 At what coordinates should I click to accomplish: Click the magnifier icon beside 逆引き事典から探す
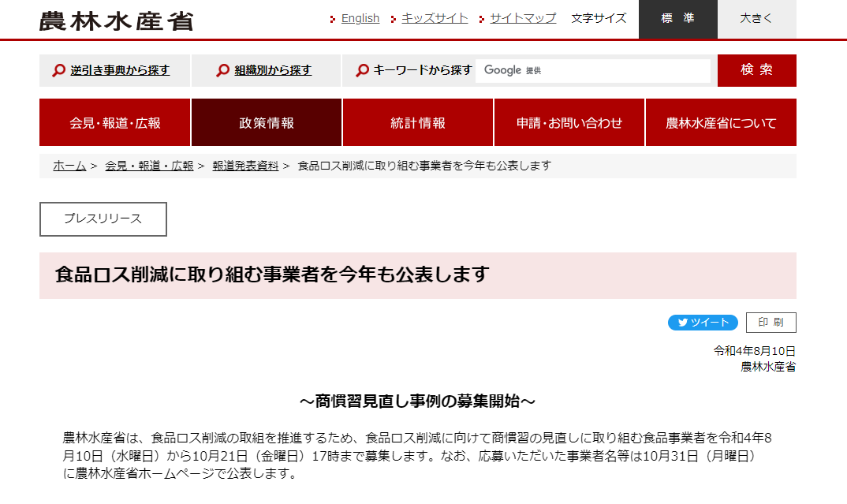click(58, 71)
